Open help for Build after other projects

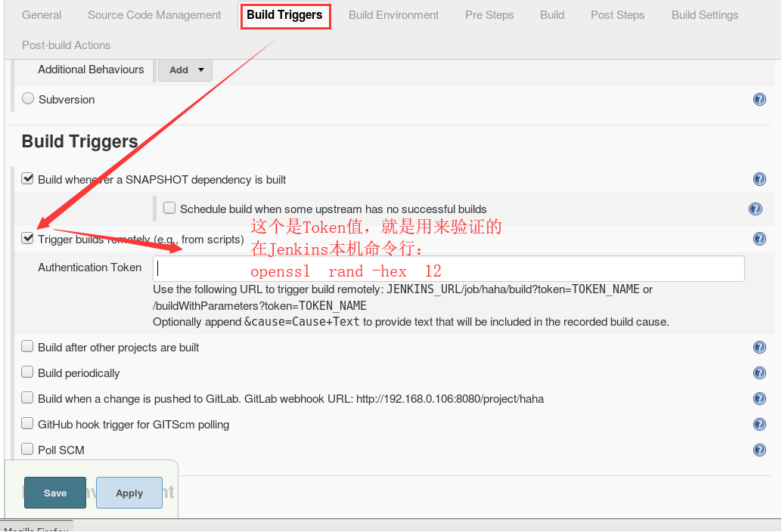(x=759, y=347)
